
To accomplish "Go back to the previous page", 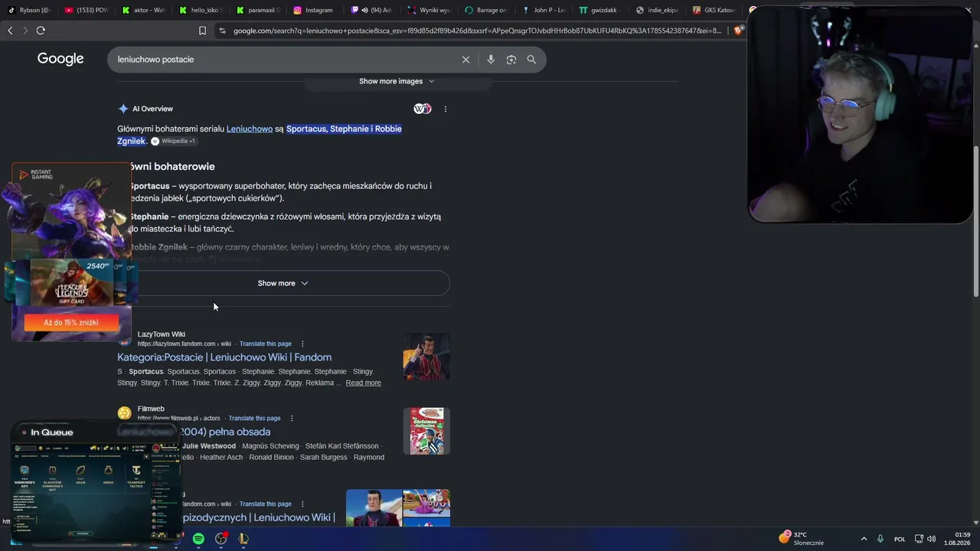I will [x=10, y=31].
